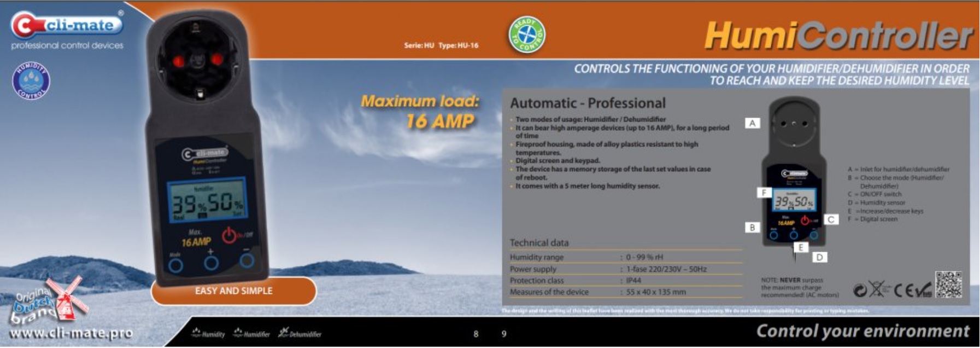Click the 'Protection class' row label

point(537,281)
